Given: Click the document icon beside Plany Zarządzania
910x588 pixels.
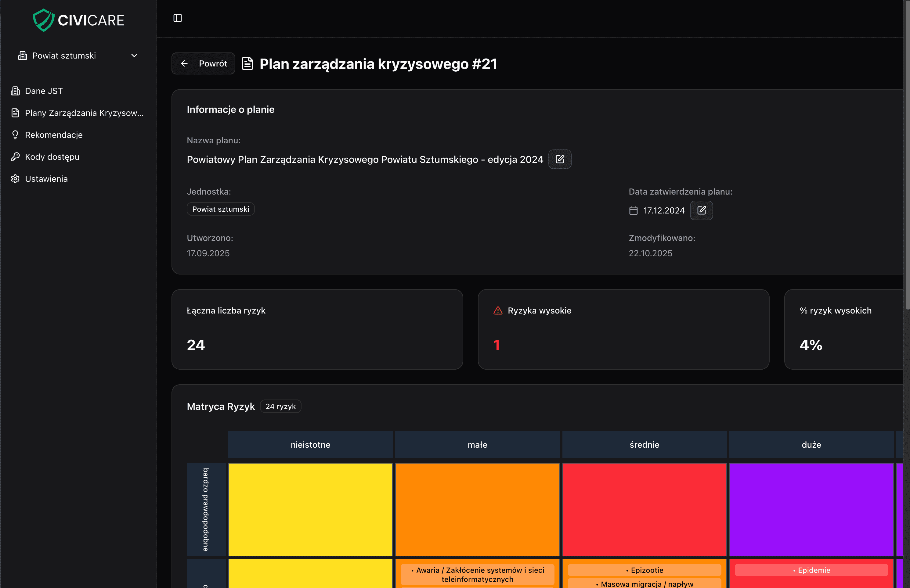Looking at the screenshot, I should point(15,113).
